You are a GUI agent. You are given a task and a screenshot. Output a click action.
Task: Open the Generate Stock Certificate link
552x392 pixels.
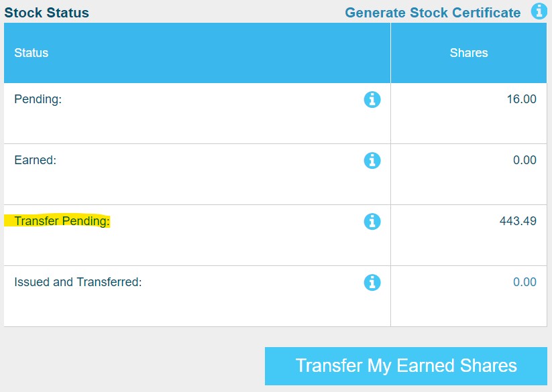433,13
